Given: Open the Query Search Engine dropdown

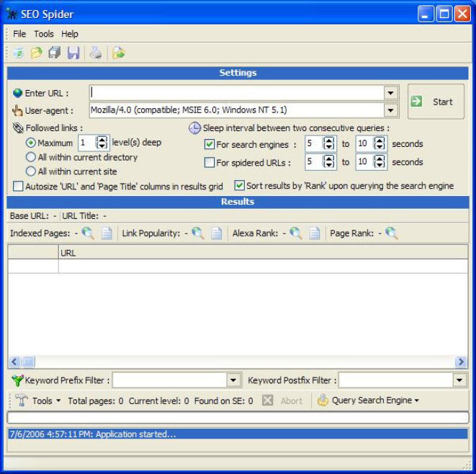Looking at the screenshot, I should (369, 401).
